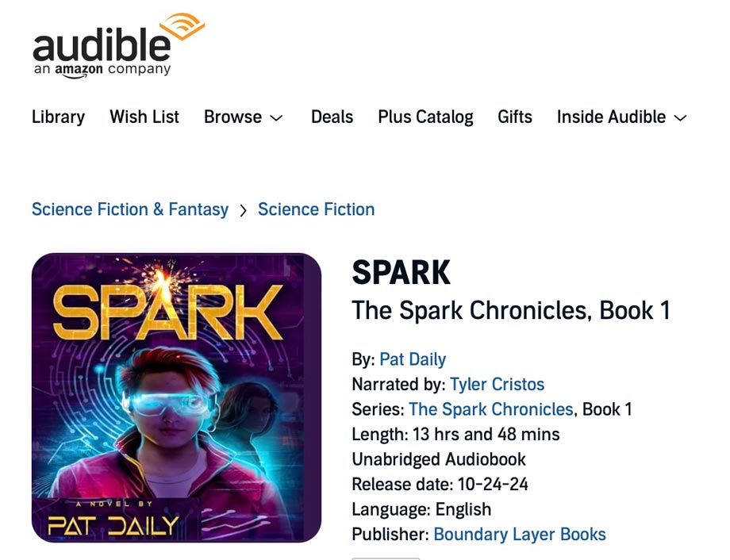Image resolution: width=730 pixels, height=560 pixels.
Task: Open Science Fiction & Fantasy breadcrumb
Action: click(130, 209)
